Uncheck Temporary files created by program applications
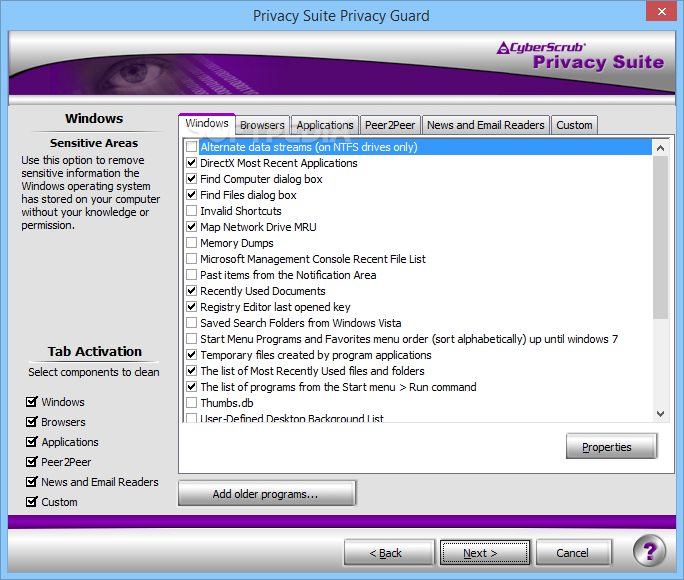Viewport: 684px width, 580px height. tap(192, 355)
